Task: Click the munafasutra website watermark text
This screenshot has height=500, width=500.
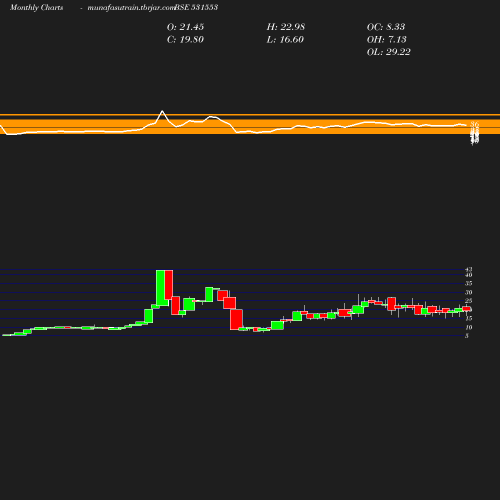Action: (131, 7)
